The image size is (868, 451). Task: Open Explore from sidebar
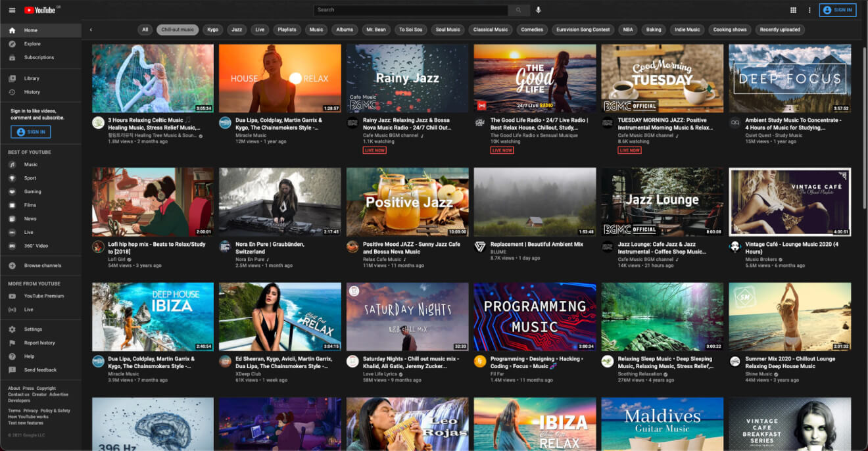click(x=41, y=44)
